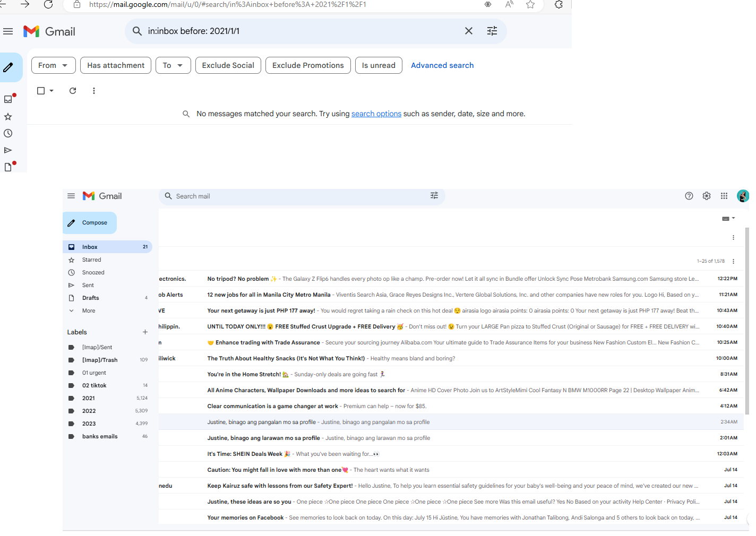This screenshot has height=536, width=756.
Task: Open Settings gear in bottom Gmail window
Action: pos(707,196)
